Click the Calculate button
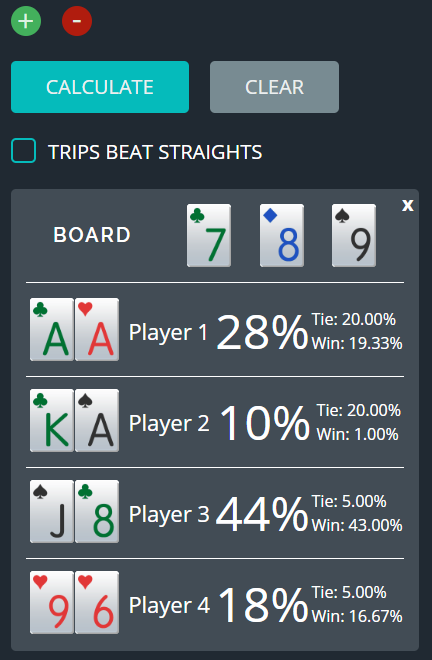This screenshot has width=432, height=660. [x=100, y=87]
